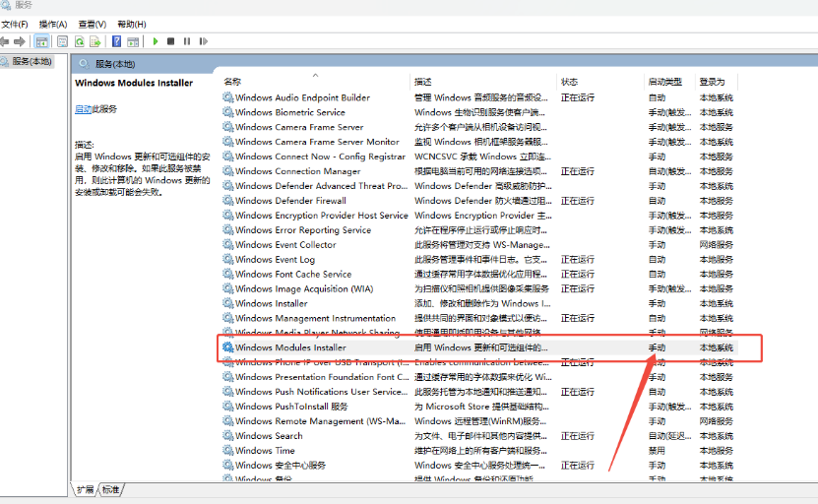This screenshot has height=504, width=818.
Task: Click gear icon of Windows Audio Endpoint Builder
Action: coord(228,97)
